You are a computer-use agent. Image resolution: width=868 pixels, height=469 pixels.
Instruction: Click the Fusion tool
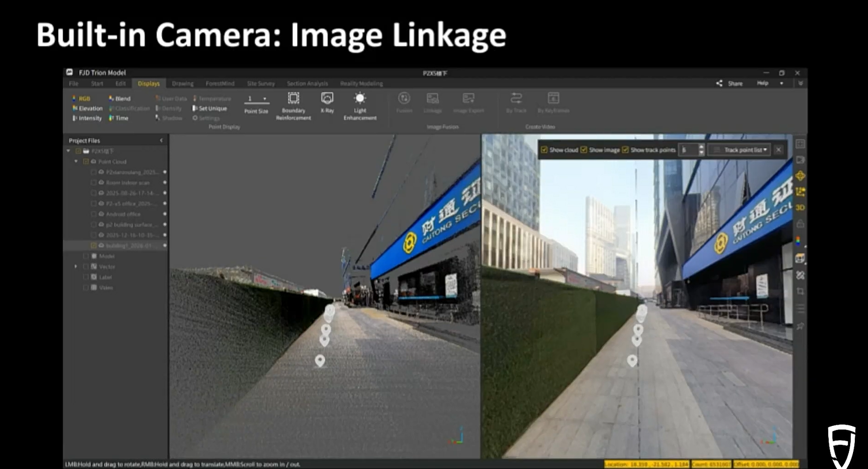[x=404, y=102]
